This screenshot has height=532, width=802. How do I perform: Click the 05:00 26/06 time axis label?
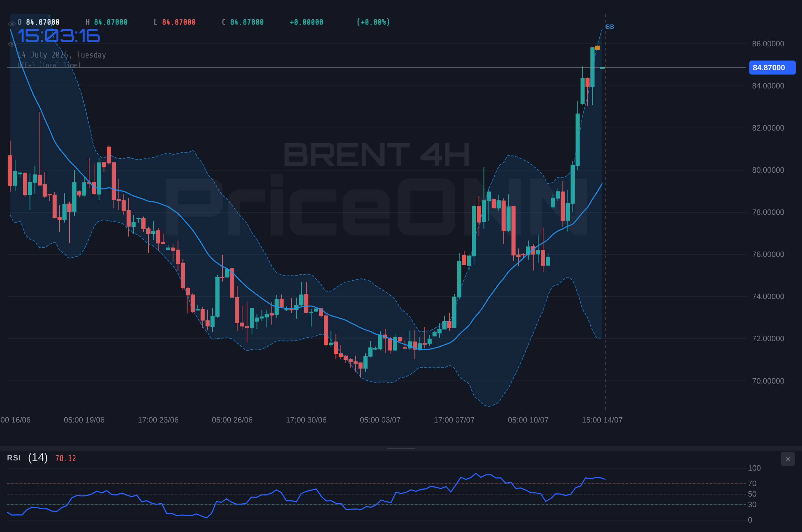tap(232, 420)
